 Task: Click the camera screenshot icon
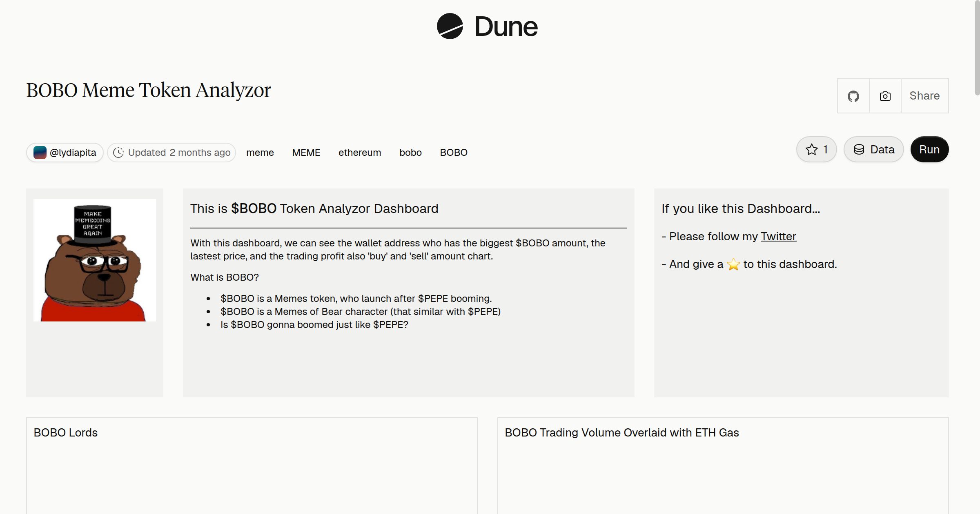click(x=885, y=96)
